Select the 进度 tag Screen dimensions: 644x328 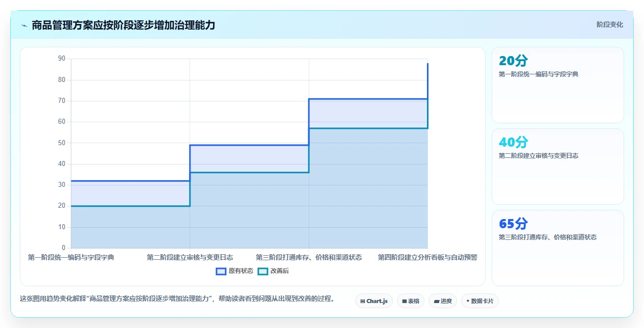[x=443, y=301]
